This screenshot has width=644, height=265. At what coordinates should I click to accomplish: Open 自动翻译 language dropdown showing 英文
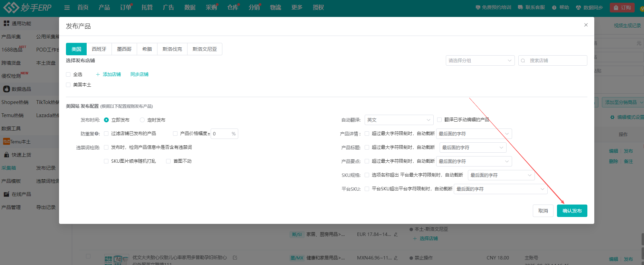click(x=399, y=120)
